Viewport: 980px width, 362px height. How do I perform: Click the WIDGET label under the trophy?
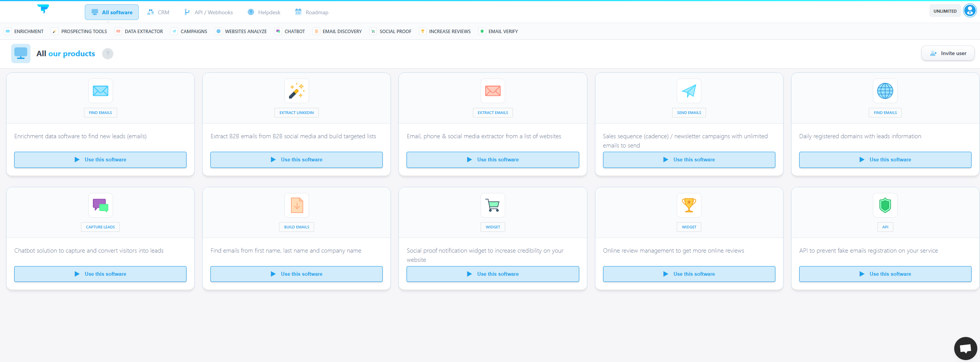[689, 227]
